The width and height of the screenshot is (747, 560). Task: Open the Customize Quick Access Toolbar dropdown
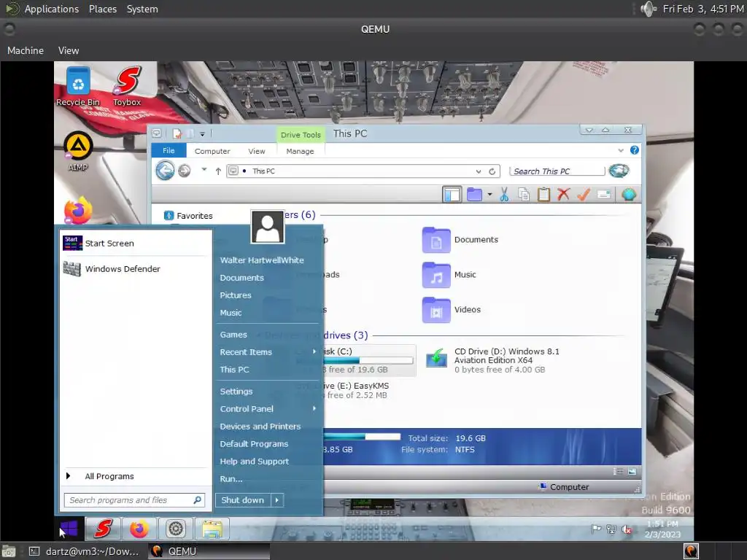point(203,134)
